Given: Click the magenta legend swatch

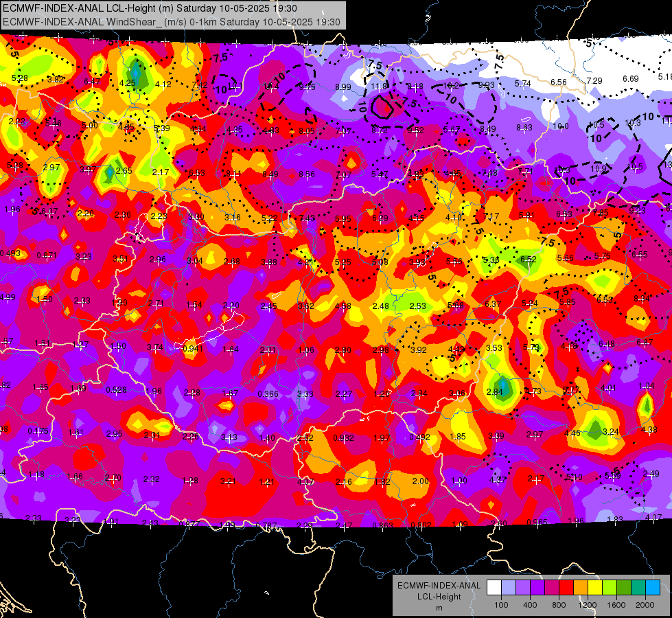Looking at the screenshot, I should tap(552, 588).
